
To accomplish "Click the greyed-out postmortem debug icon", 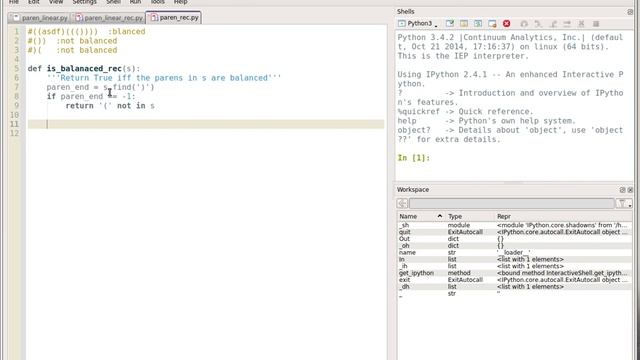I will (x=524, y=24).
